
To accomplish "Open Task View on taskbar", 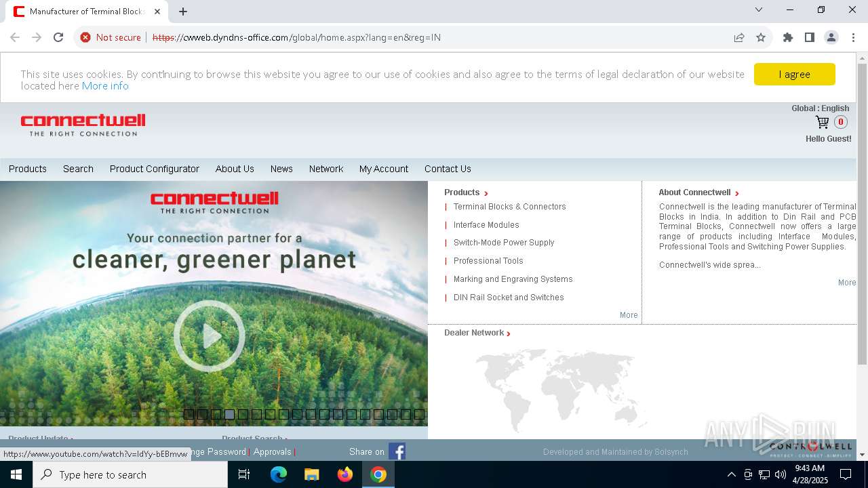I will point(244,474).
